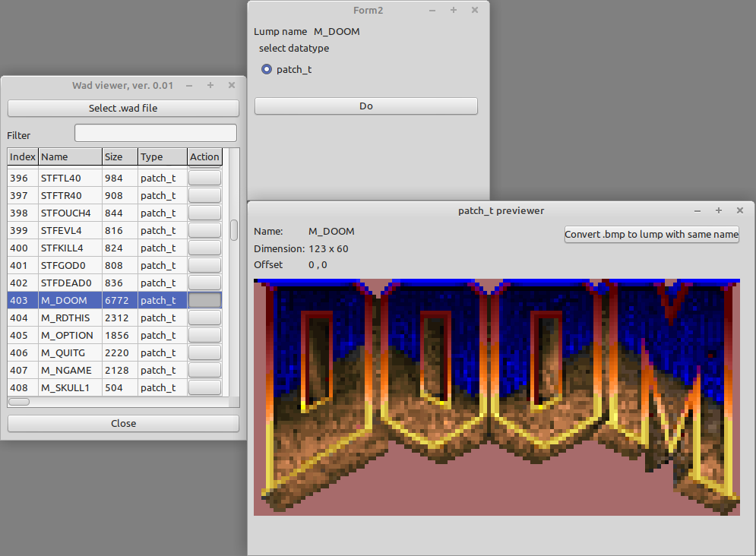Click the action button in M_RDTHIS row
756x556 pixels.
204,317
